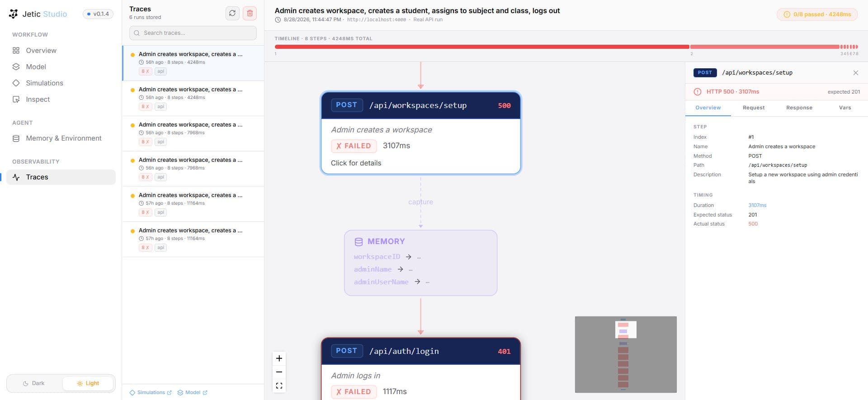
Task: Open Memory & Environment section
Action: [61, 138]
